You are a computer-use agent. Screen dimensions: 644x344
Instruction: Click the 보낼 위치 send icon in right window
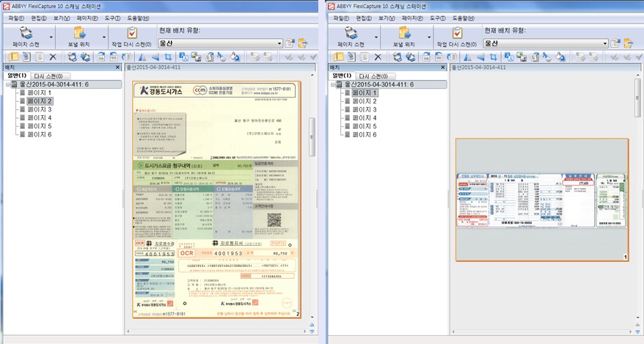(404, 33)
